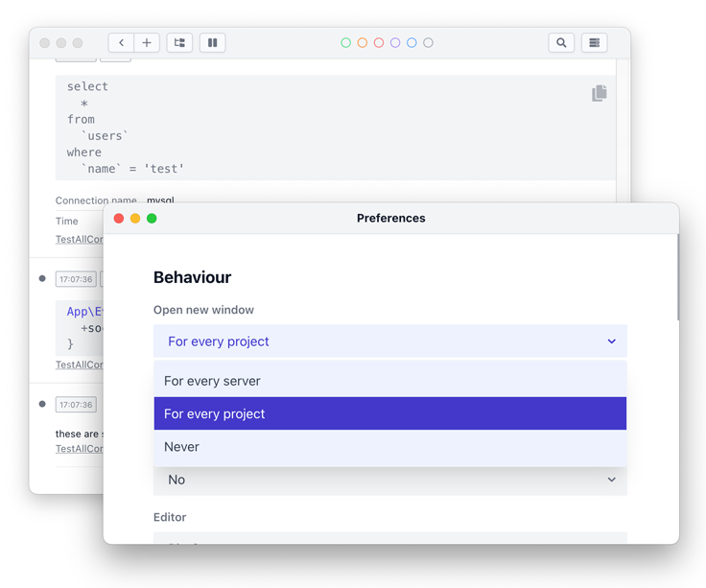This screenshot has height=588, width=706.
Task: Open the tree layout view icon
Action: [179, 43]
